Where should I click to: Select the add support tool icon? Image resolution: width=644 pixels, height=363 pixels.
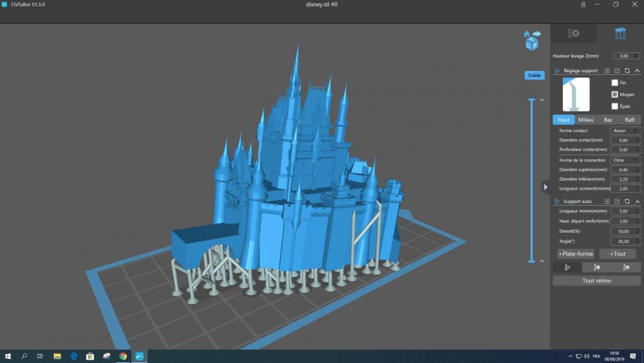click(x=567, y=267)
